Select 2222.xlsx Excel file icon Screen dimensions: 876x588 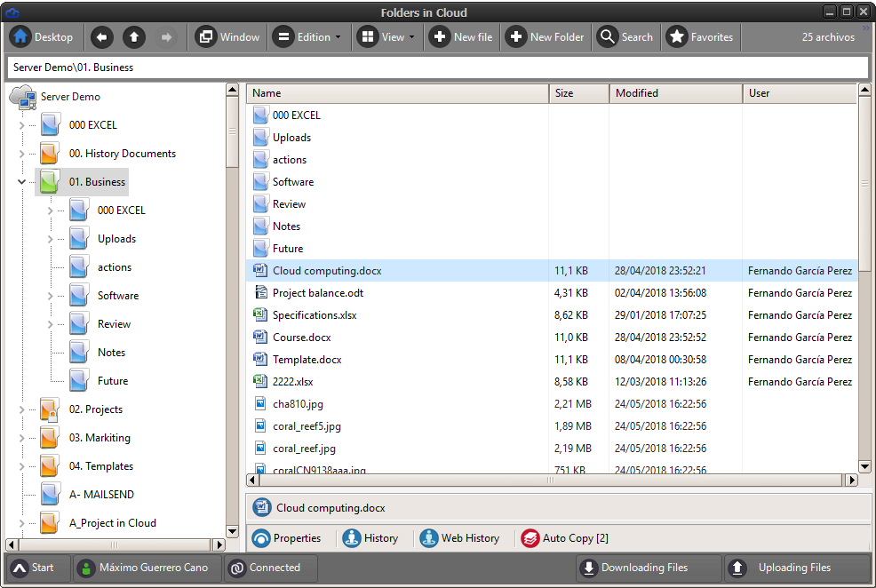coord(259,381)
